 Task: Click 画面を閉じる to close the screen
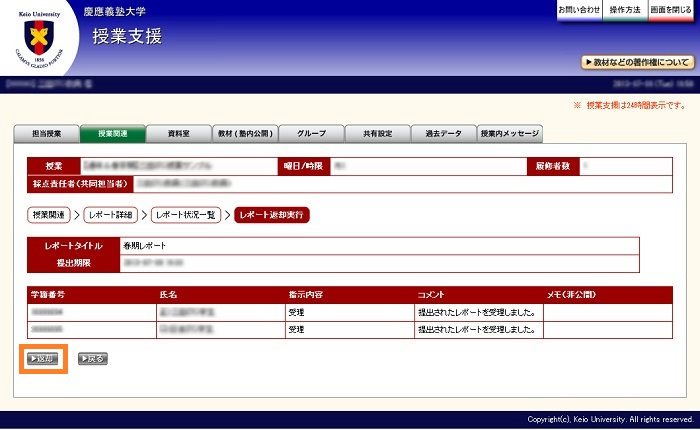(x=671, y=9)
